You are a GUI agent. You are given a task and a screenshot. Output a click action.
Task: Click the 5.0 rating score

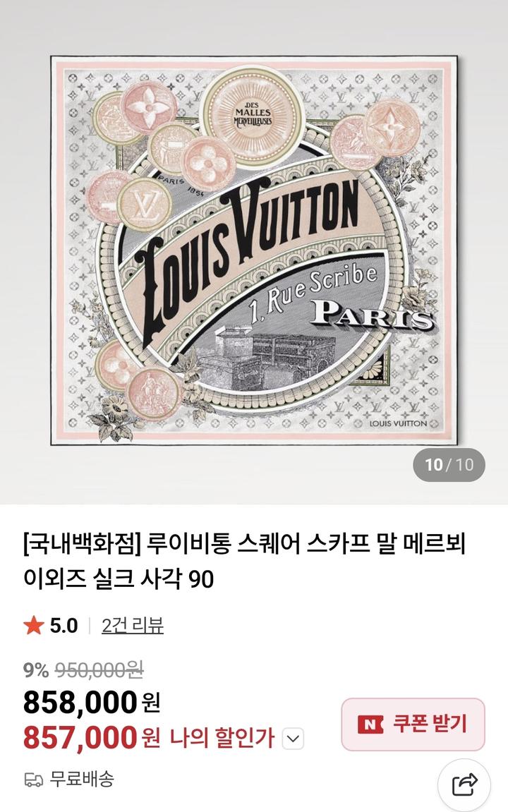(x=64, y=626)
